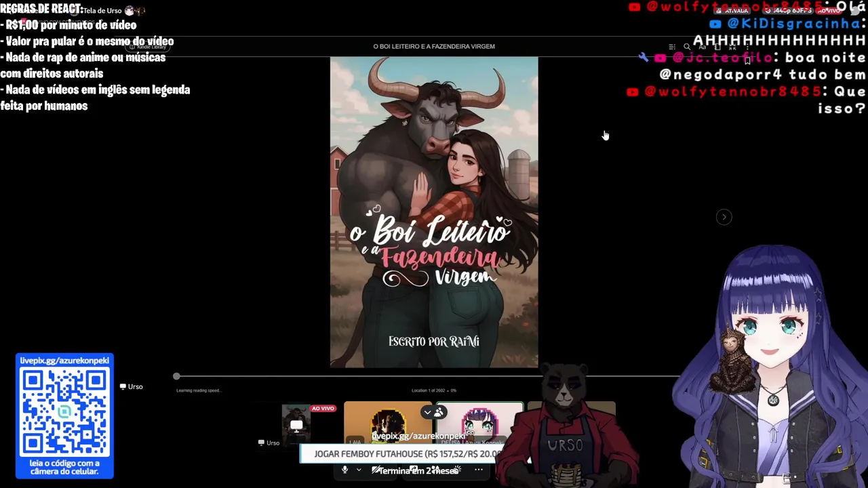
Task: Click the livepix QR code
Action: [64, 413]
